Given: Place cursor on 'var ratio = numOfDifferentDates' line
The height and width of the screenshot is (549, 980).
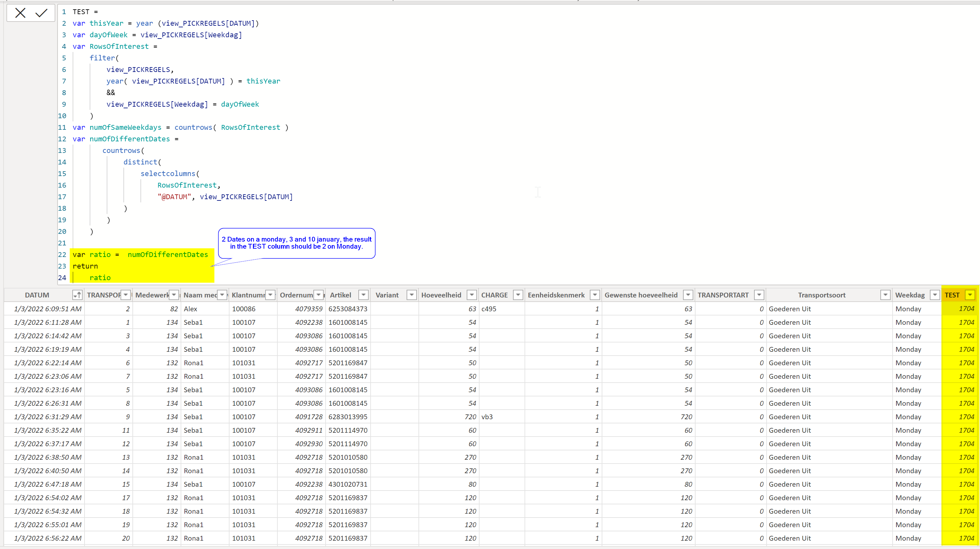Looking at the screenshot, I should [x=140, y=254].
